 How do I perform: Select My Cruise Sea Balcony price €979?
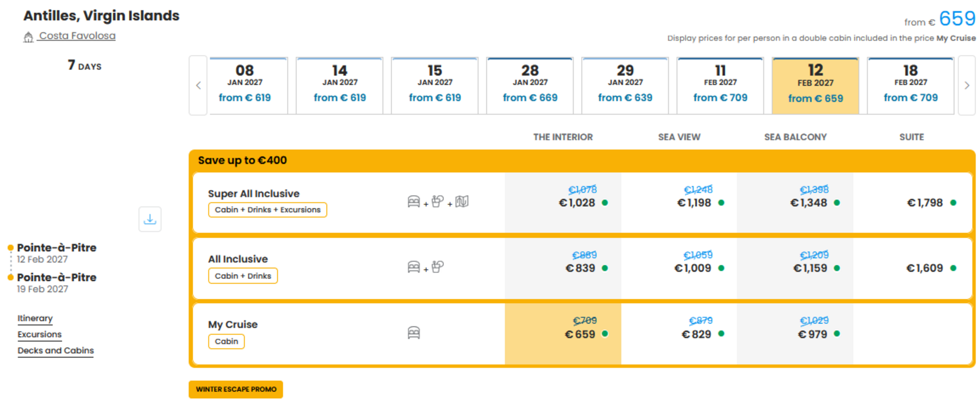tap(812, 334)
